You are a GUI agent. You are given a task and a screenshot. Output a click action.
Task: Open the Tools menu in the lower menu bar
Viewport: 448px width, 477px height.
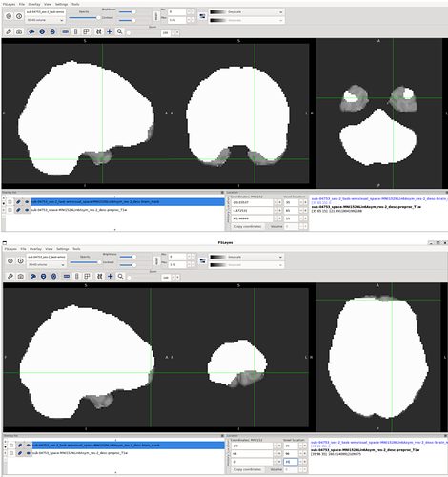tap(76, 249)
